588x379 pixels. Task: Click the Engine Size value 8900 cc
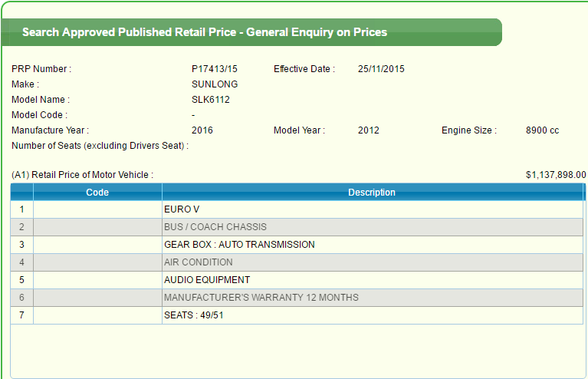[x=543, y=130]
